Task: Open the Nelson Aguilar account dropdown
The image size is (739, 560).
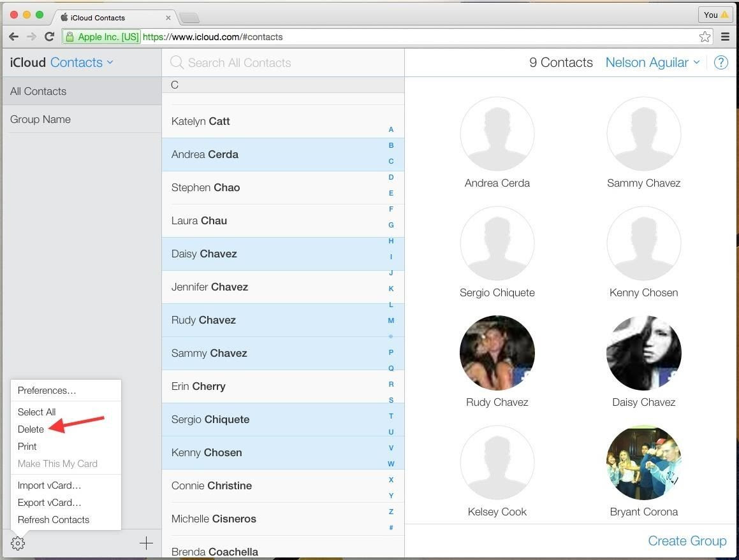Action: pos(652,62)
